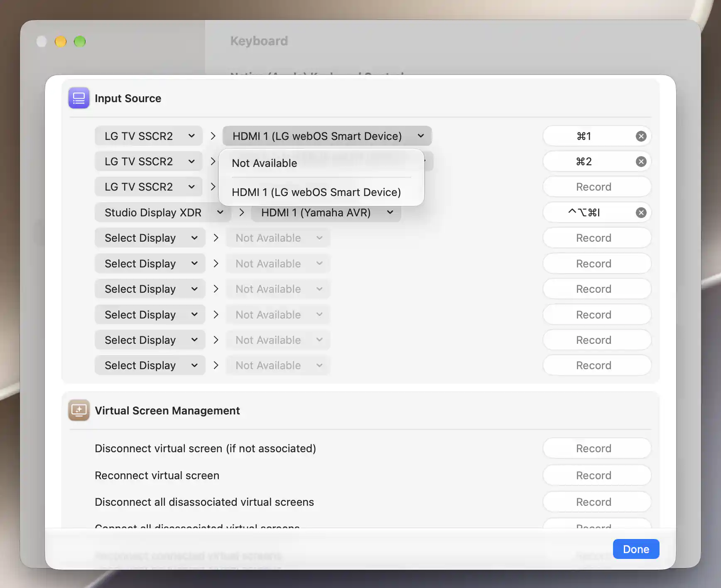This screenshot has height=588, width=721.
Task: Choose HDMI 1 (LG webOS Smart Device) menu entry
Action: (321, 192)
